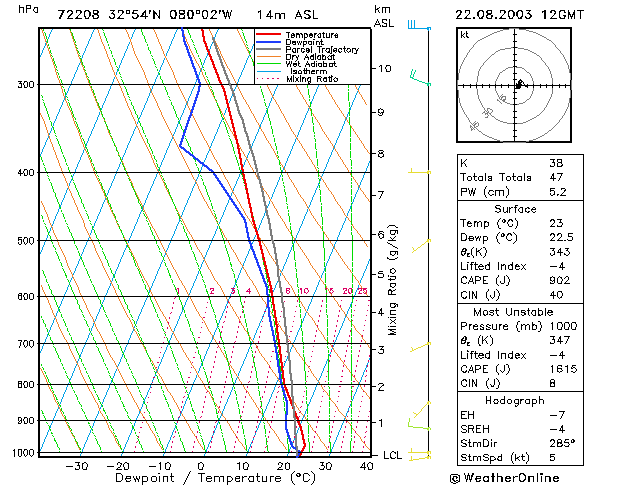Click the 'Most Unstable' section heading
The width and height of the screenshot is (629, 486).
[513, 312]
